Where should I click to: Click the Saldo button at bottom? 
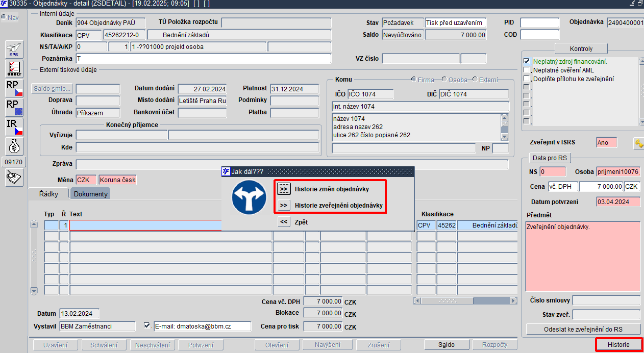point(447,345)
